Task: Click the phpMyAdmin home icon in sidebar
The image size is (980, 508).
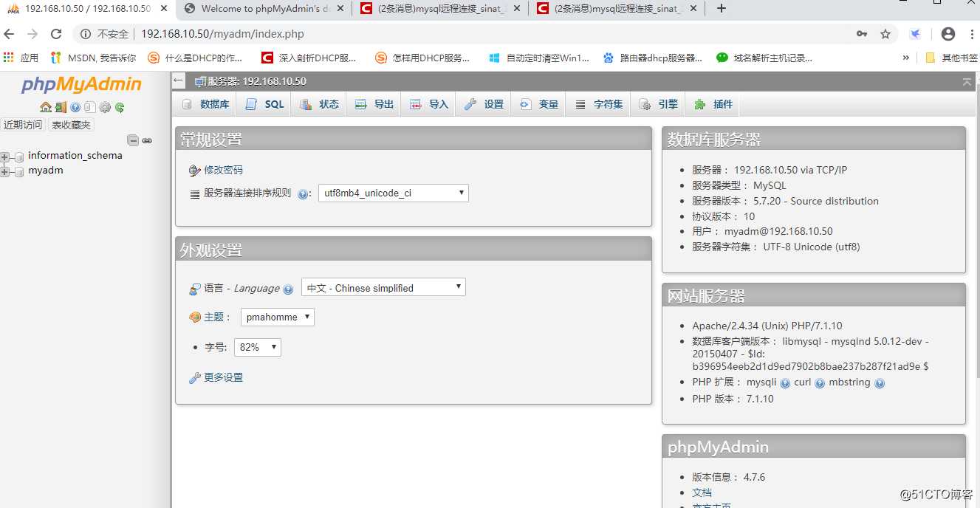Action: [46, 107]
